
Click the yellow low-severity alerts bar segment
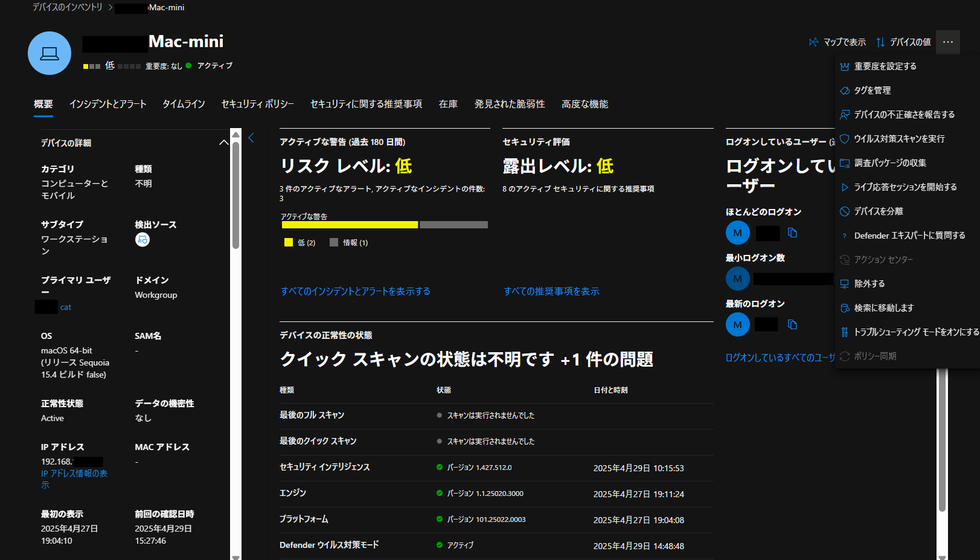[350, 225]
